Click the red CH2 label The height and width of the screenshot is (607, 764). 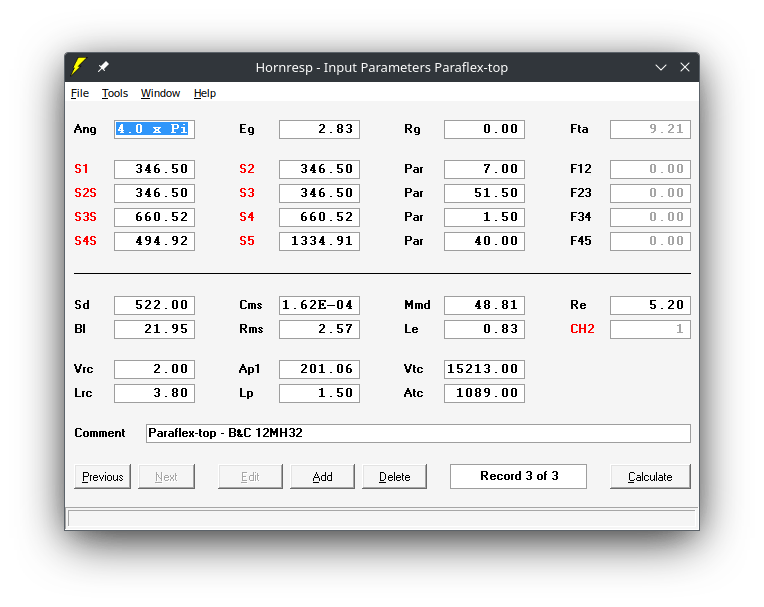[x=582, y=329]
